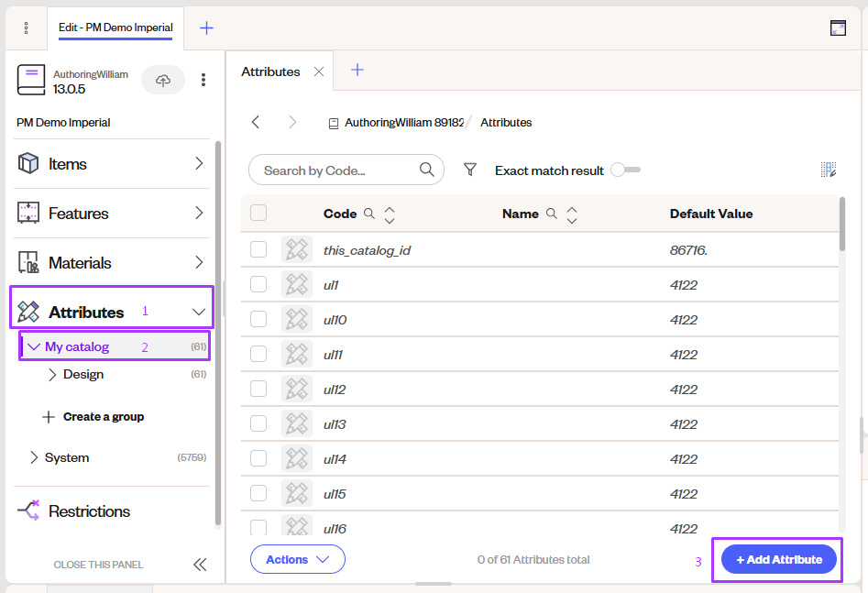The image size is (868, 593).
Task: Click the three-dot menu beside Edit tab
Action: pyautogui.click(x=26, y=27)
